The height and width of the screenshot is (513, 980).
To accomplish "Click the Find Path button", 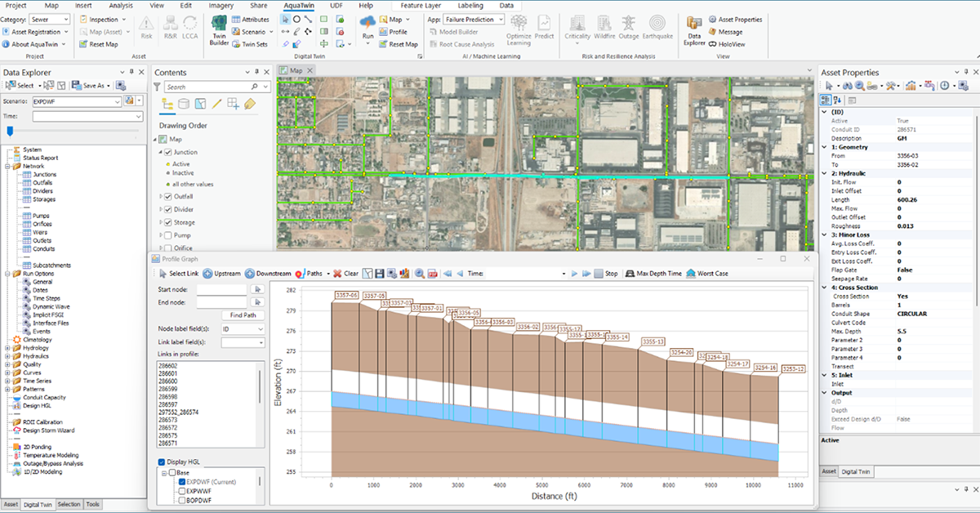I will pos(243,314).
